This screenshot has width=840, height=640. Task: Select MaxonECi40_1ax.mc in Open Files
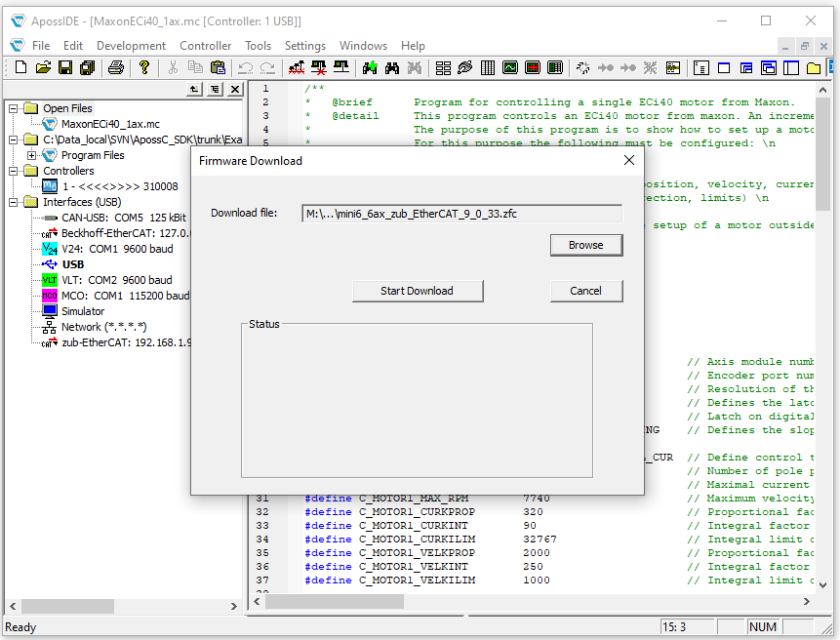110,124
